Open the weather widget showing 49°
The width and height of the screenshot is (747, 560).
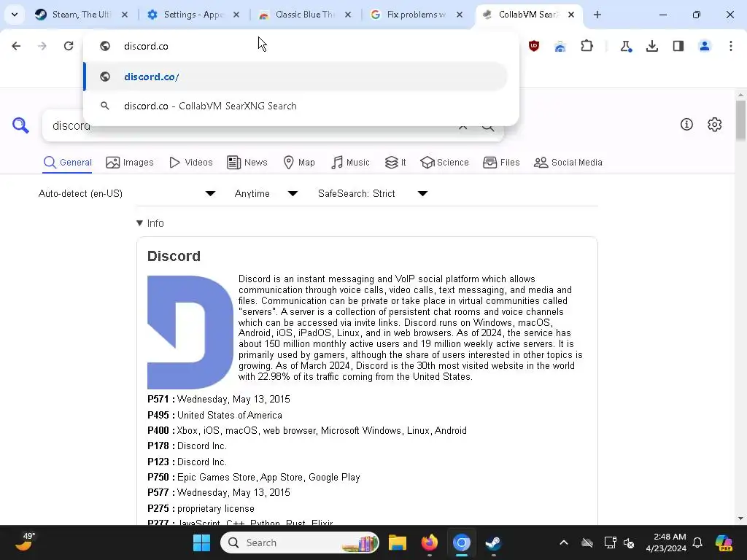[25, 542]
